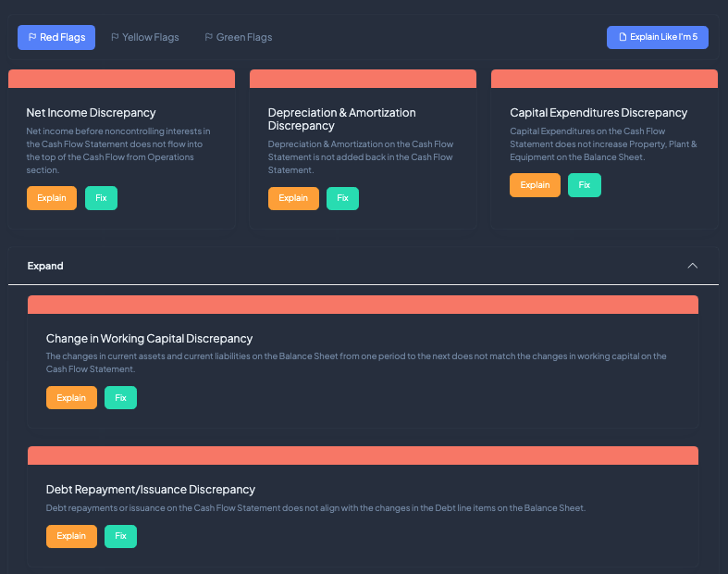
Task: Explain the Capital Expenditures Discrepancy
Action: (535, 185)
